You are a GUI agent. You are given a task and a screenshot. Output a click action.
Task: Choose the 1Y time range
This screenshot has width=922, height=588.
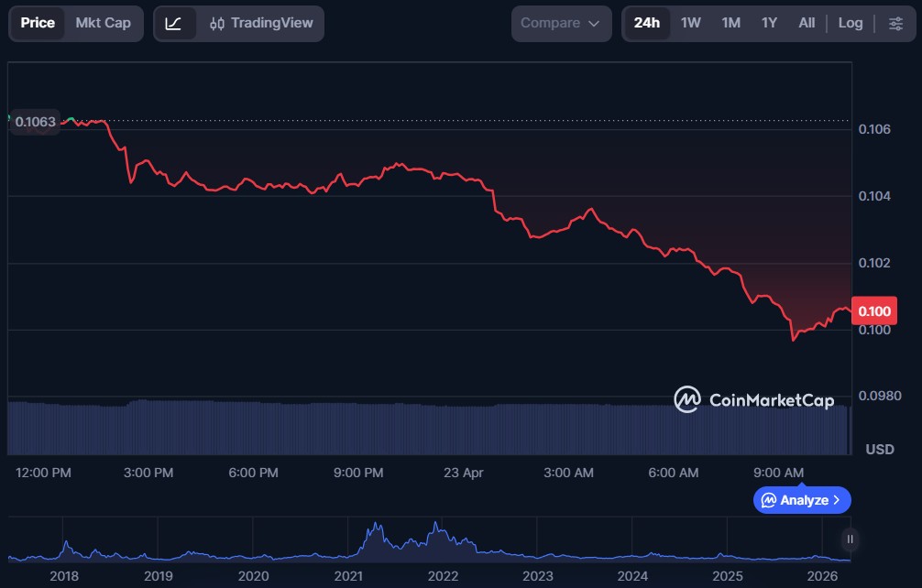[x=769, y=23]
